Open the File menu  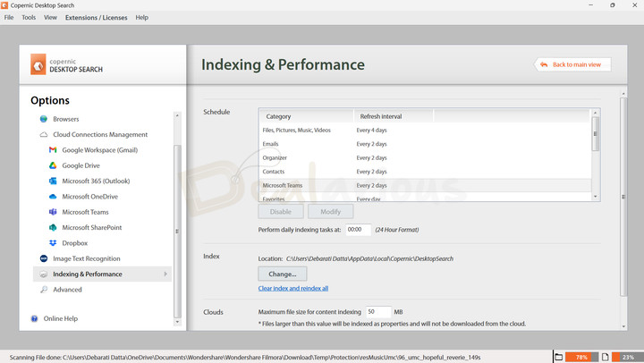(x=9, y=18)
